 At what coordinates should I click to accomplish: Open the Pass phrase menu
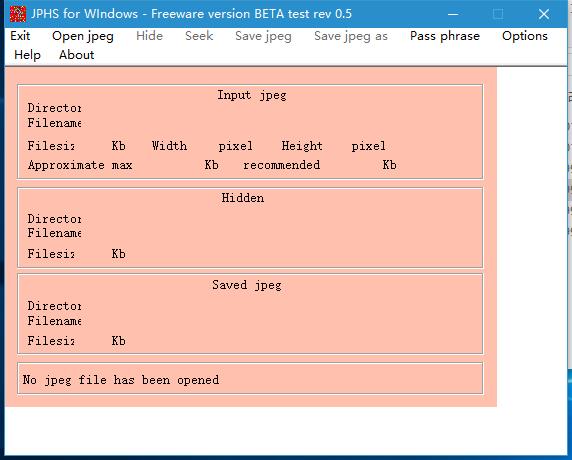point(445,36)
